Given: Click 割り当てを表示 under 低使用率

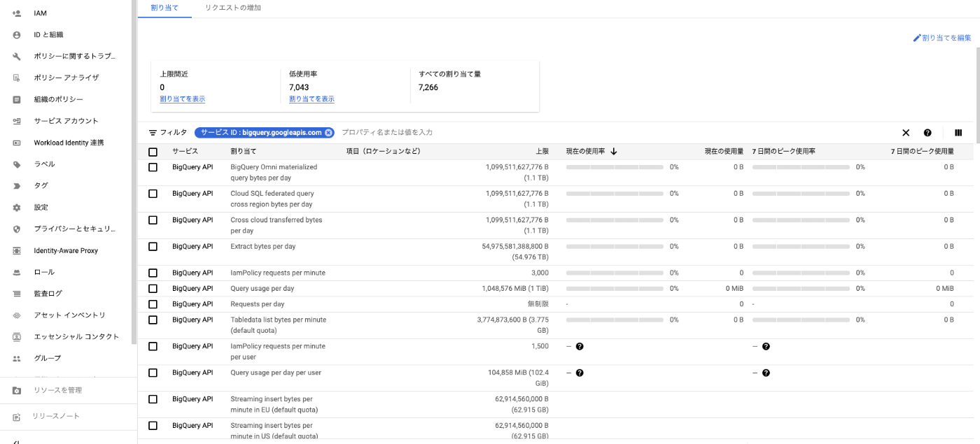Looking at the screenshot, I should tap(311, 99).
